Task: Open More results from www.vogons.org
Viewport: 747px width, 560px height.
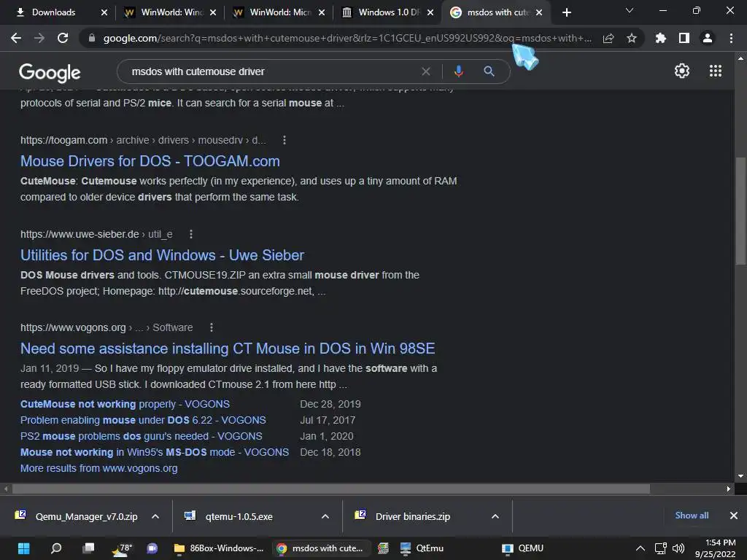Action: tap(99, 468)
